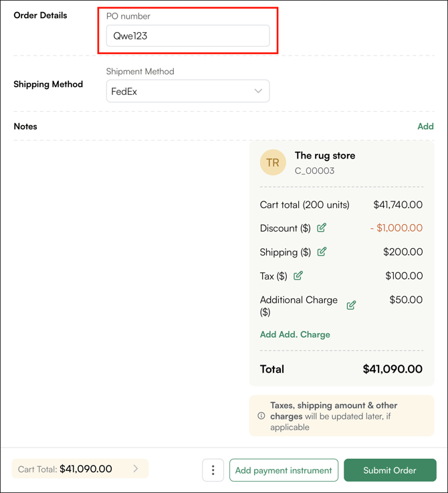Open the three-dot more options menu
Screen dimensions: 448x493
[213, 470]
